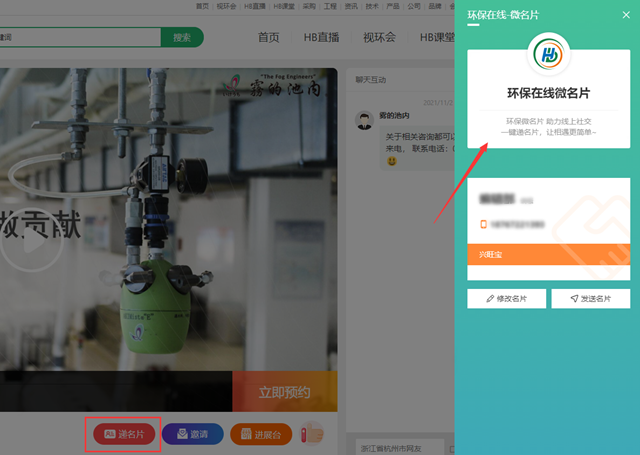640x455 pixels.
Task: Click 产品 in the top link bar
Action: 393,6
